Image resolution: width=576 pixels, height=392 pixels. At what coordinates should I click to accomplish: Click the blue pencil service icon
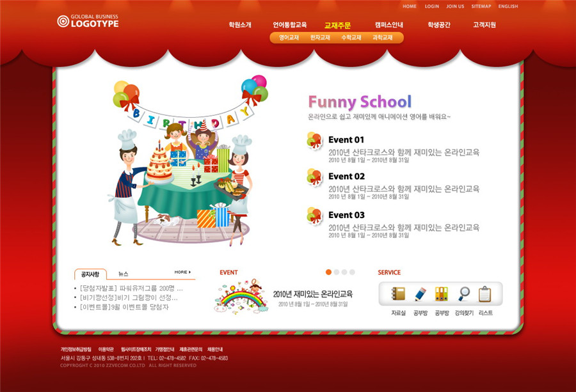tap(420, 294)
